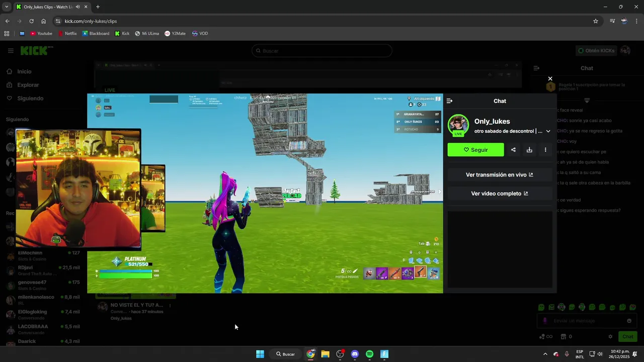Open ElMochinn channel in sidebar
This screenshot has width=644, height=362.
click(43, 255)
